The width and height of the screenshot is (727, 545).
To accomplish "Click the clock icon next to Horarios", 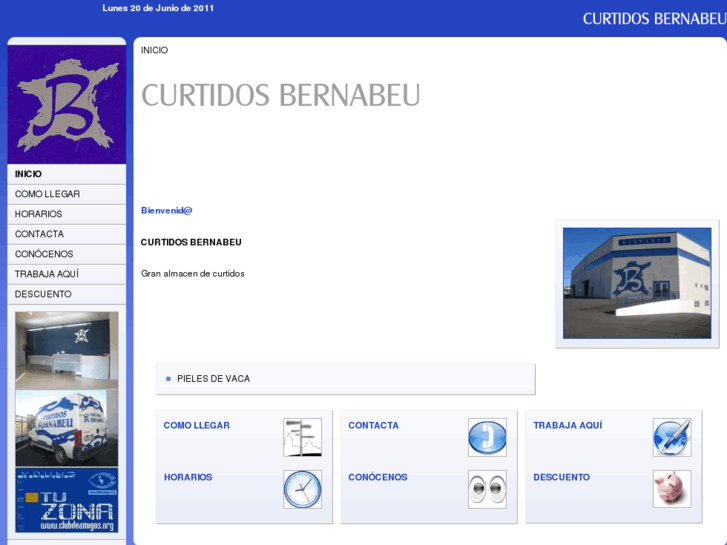I will click(302, 489).
